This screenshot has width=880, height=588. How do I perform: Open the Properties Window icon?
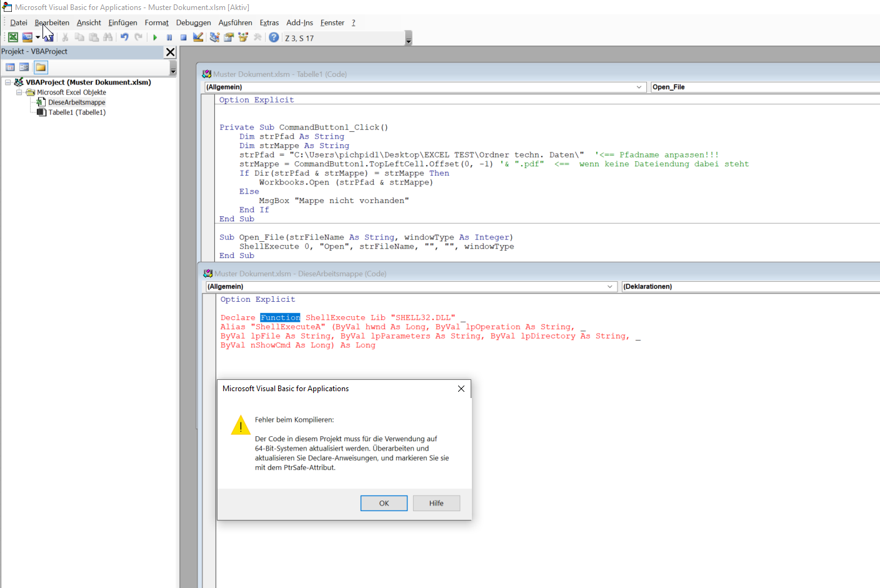click(229, 37)
